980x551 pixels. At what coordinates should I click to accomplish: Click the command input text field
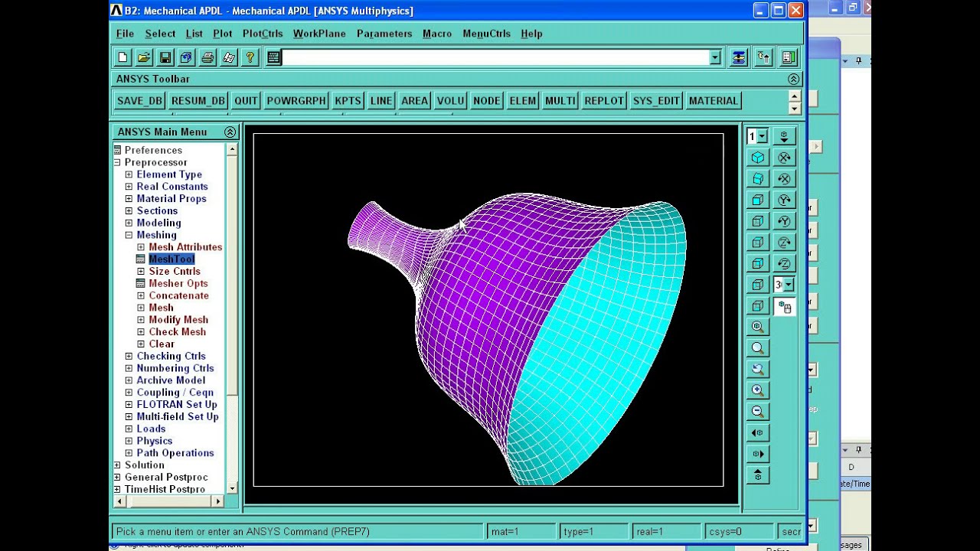point(495,57)
